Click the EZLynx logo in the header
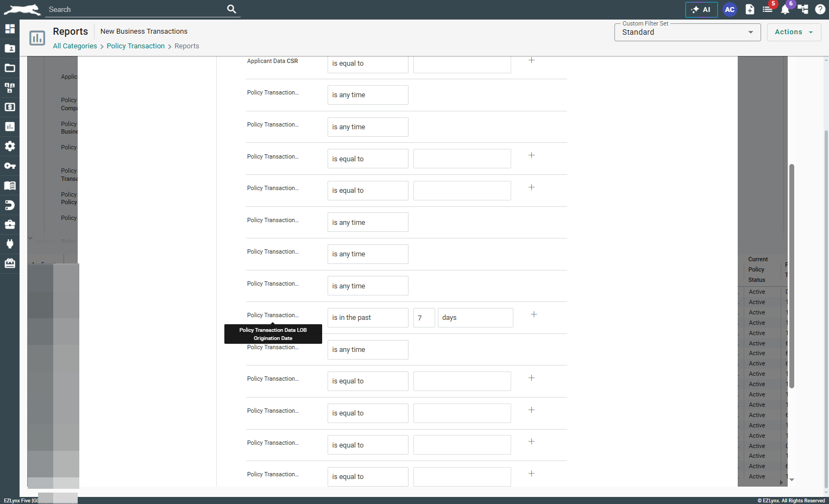Screen dimensions: 829x504 pyautogui.click(x=22, y=9)
